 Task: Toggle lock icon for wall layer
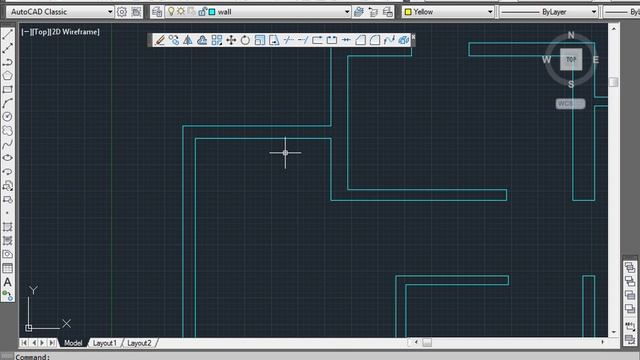click(x=202, y=12)
